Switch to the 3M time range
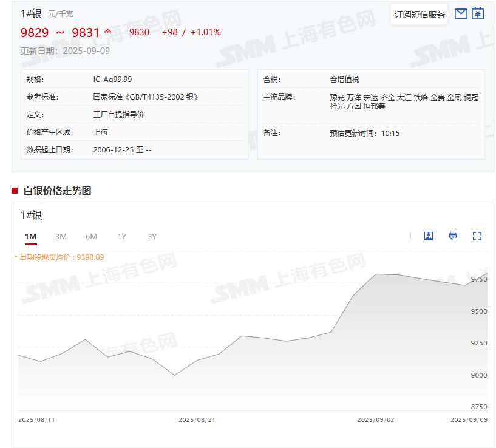Screen dimensions: 496x448 pyautogui.click(x=61, y=236)
